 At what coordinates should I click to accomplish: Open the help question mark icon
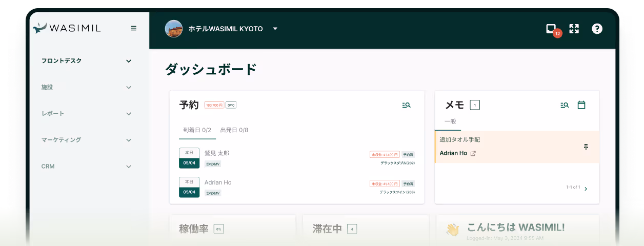click(597, 29)
